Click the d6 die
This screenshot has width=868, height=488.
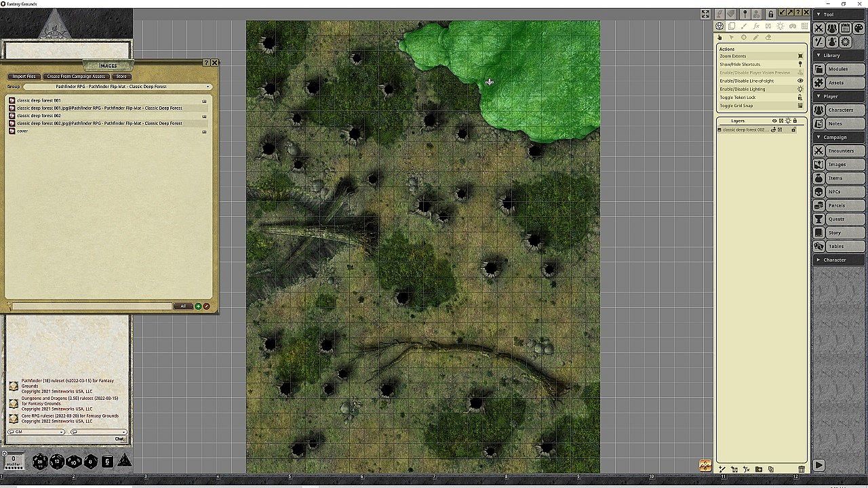point(107,462)
